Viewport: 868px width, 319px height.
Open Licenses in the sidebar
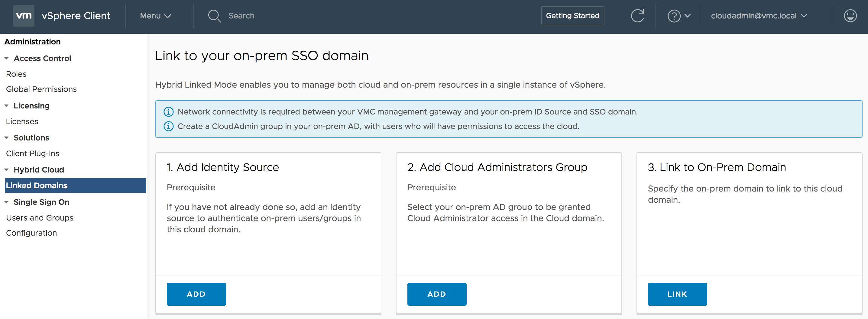22,122
